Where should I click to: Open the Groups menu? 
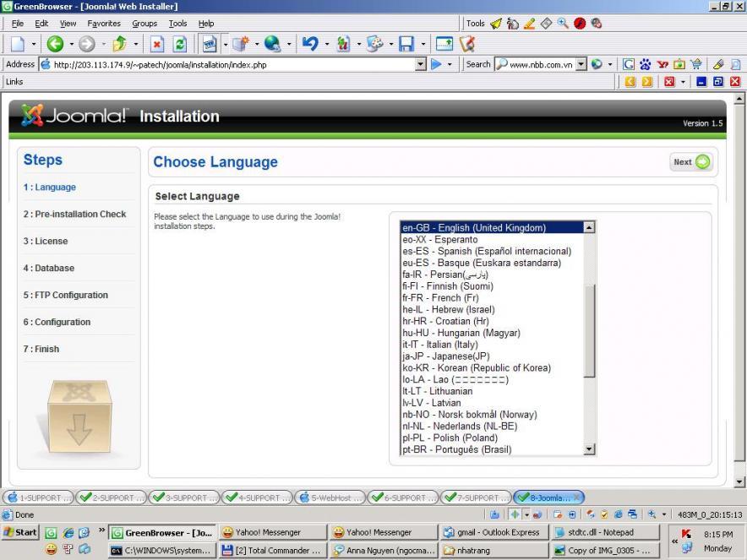pos(144,24)
